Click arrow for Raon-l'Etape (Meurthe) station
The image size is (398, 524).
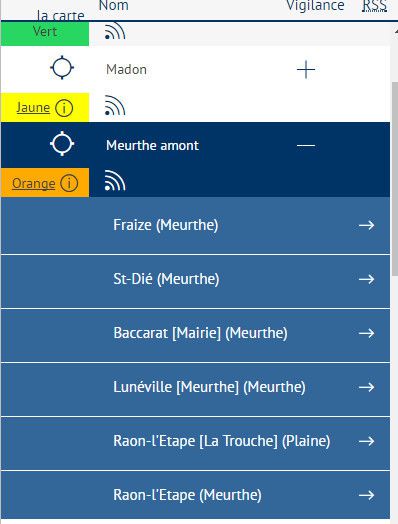click(366, 495)
